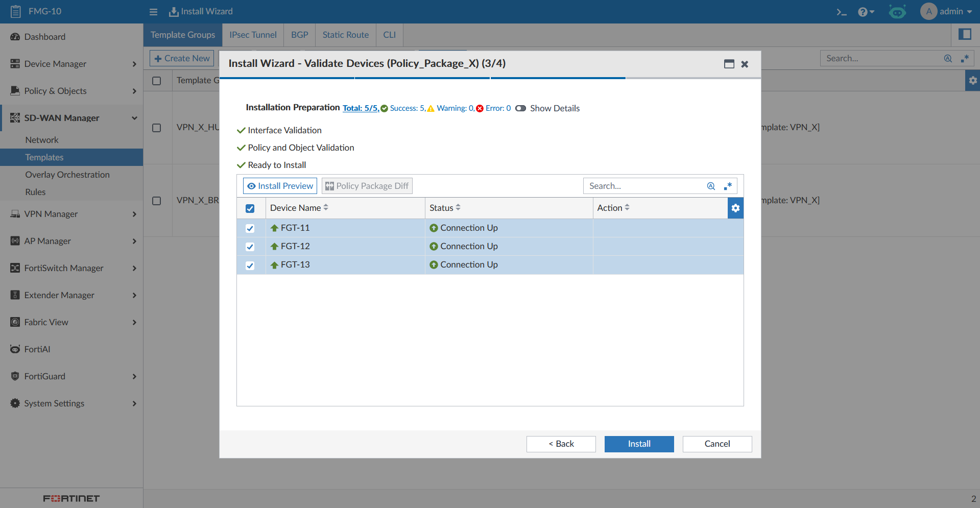The height and width of the screenshot is (508, 980).
Task: Uncheck the FGT-13 device checkbox
Action: click(250, 265)
